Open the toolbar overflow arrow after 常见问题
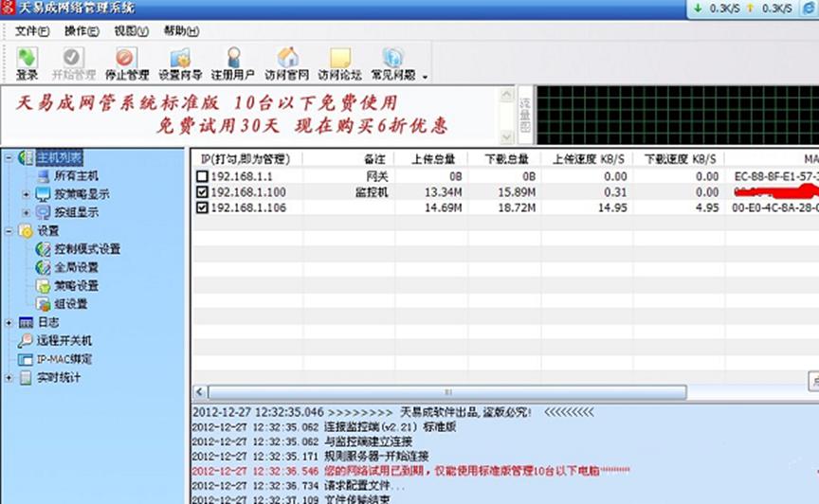Viewport: 819px width, 504px height. 425,77
